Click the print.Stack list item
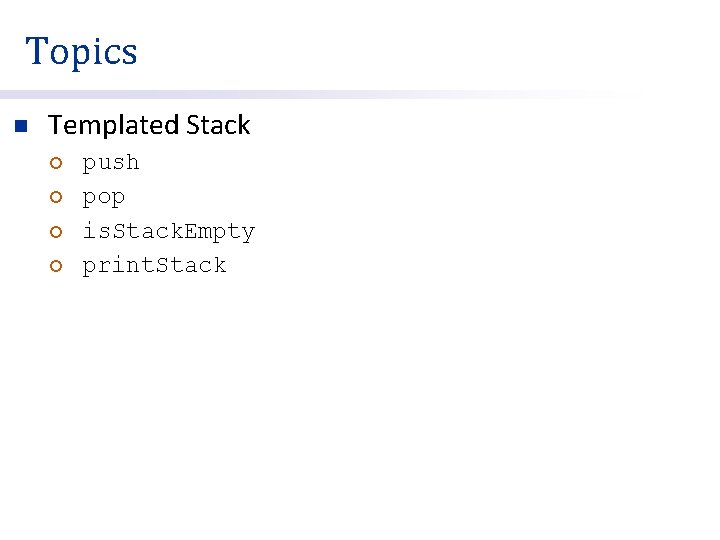 coord(154,266)
